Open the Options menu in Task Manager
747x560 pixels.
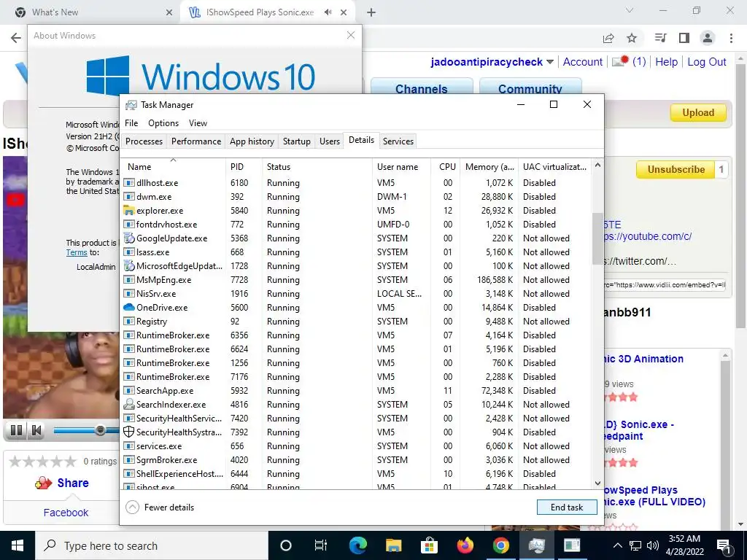[163, 122]
